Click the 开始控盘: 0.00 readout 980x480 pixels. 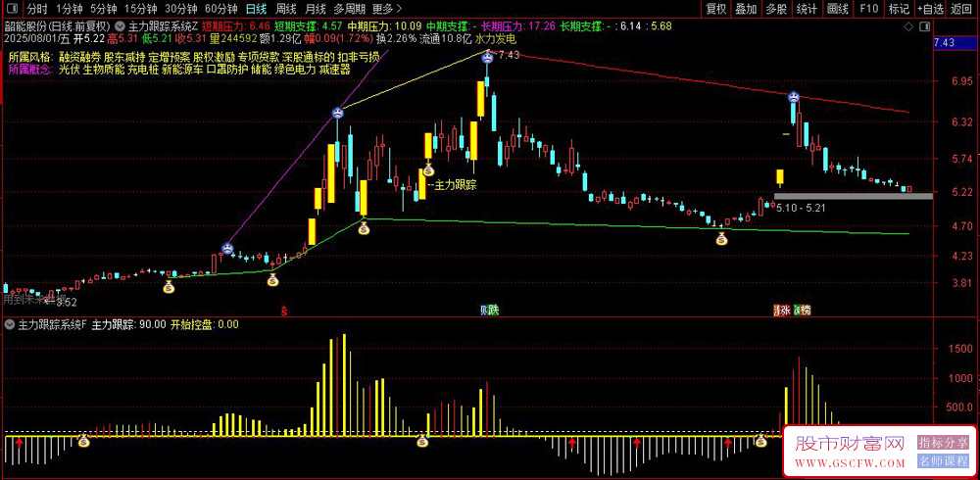(x=205, y=325)
